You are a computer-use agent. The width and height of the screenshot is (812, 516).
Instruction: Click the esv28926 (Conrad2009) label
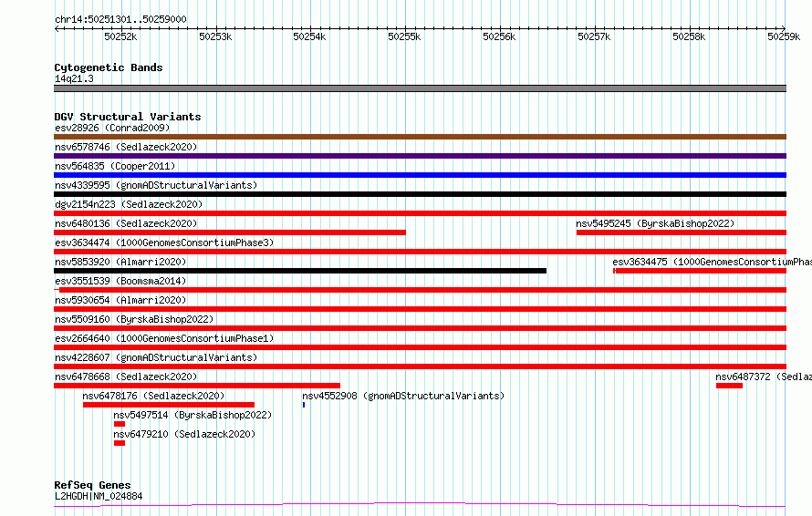pyautogui.click(x=112, y=128)
